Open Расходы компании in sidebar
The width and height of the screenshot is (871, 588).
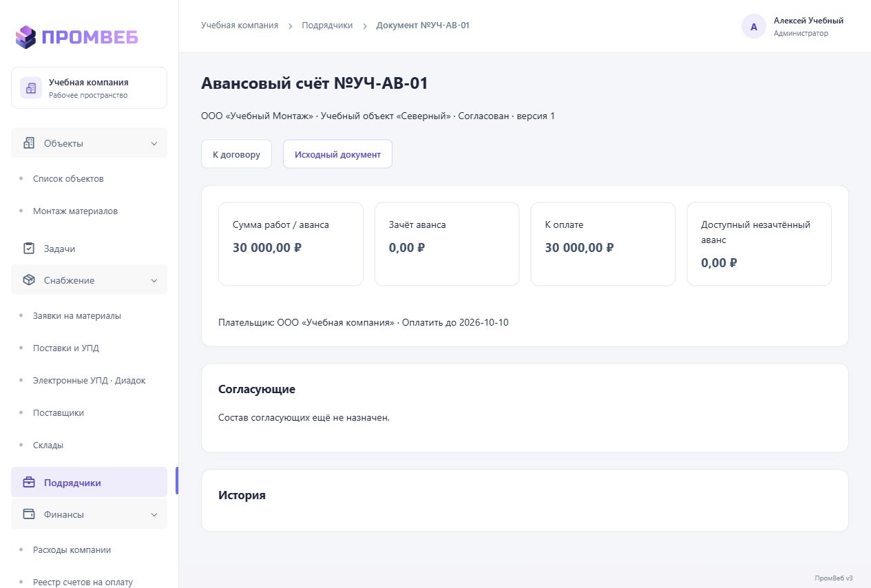(72, 549)
